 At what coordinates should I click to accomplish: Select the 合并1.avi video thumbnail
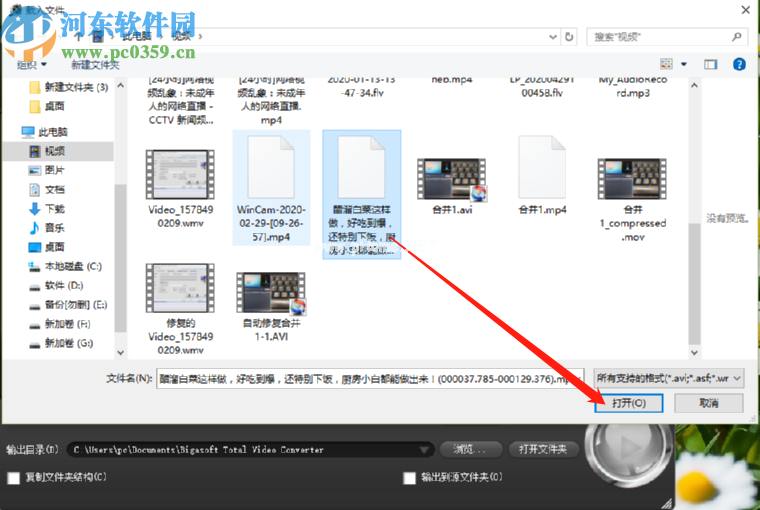452,179
